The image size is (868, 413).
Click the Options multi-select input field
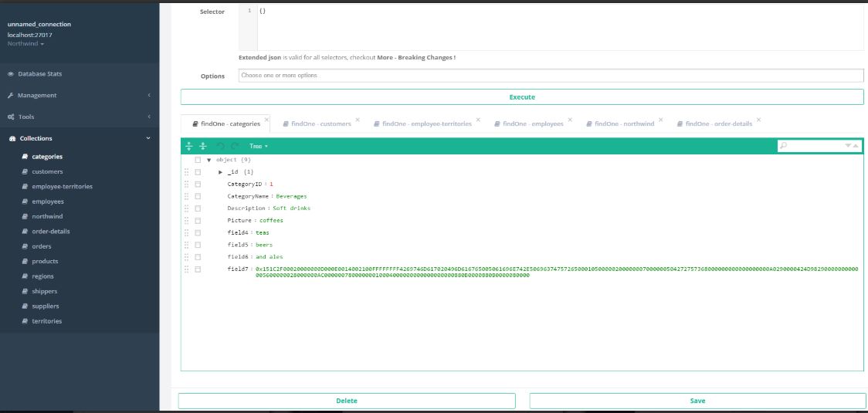(550, 76)
